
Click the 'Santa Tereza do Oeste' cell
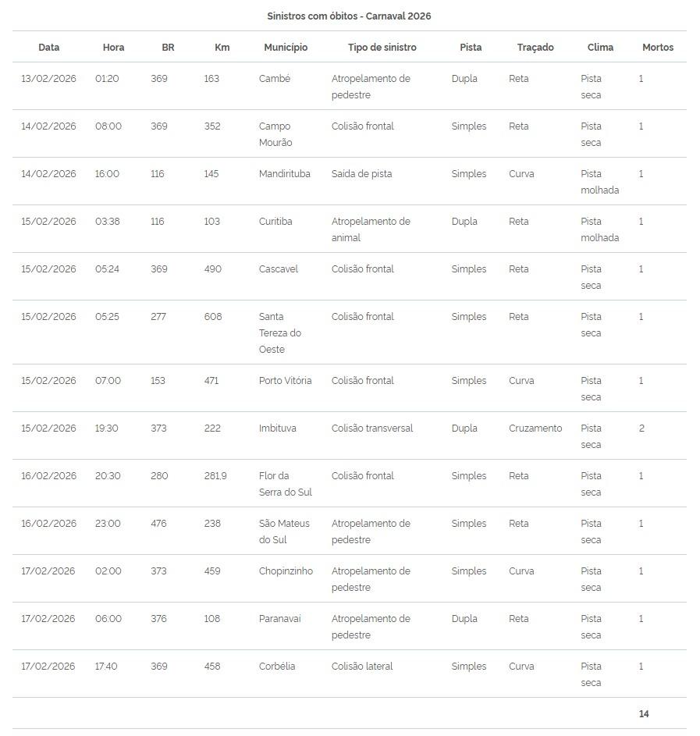(x=279, y=332)
